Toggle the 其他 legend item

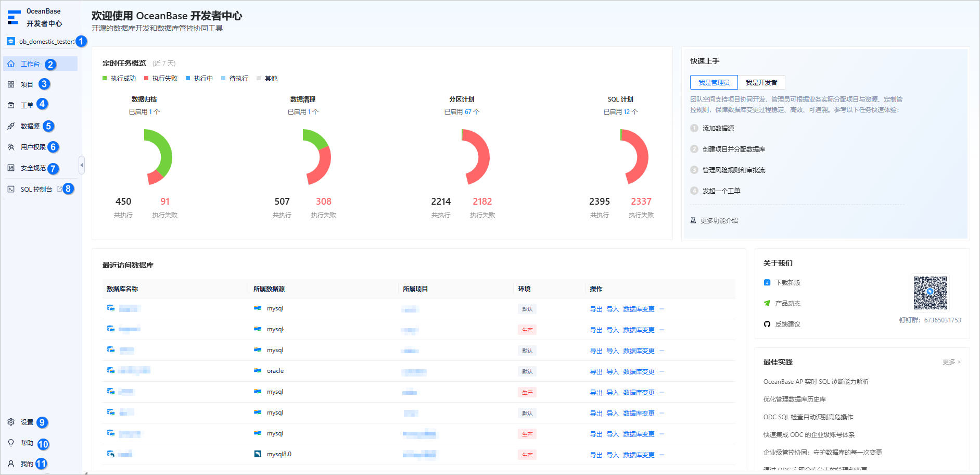267,78
